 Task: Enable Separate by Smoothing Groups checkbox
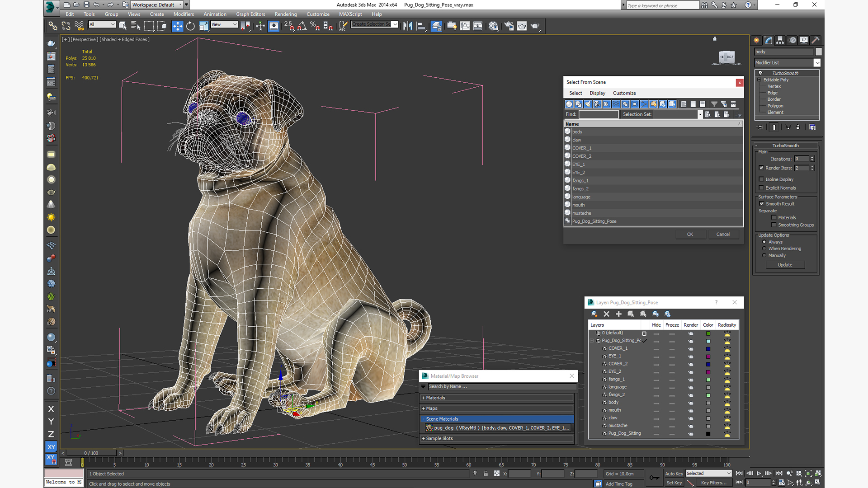tap(774, 225)
